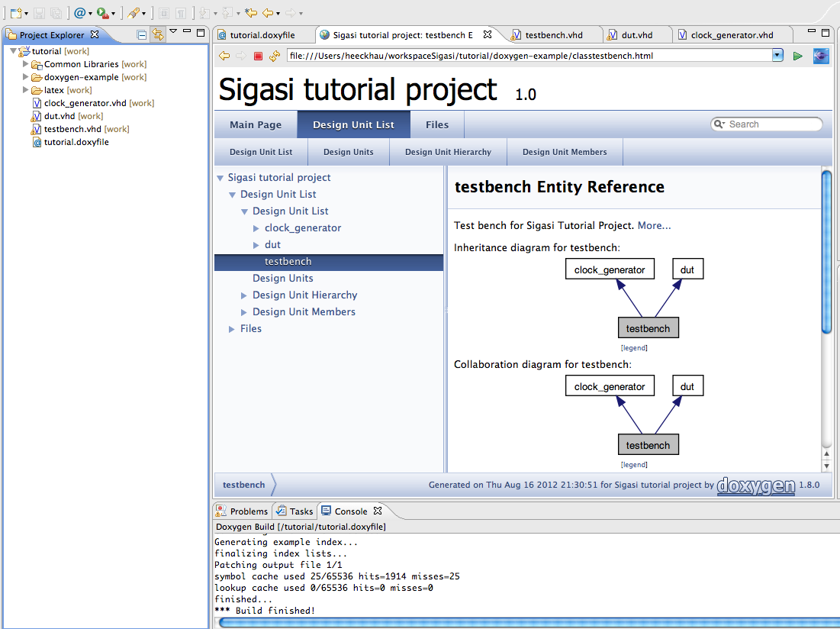The height and width of the screenshot is (629, 840).
Task: Select clock_generator.vhd in Project Explorer
Action: point(85,103)
